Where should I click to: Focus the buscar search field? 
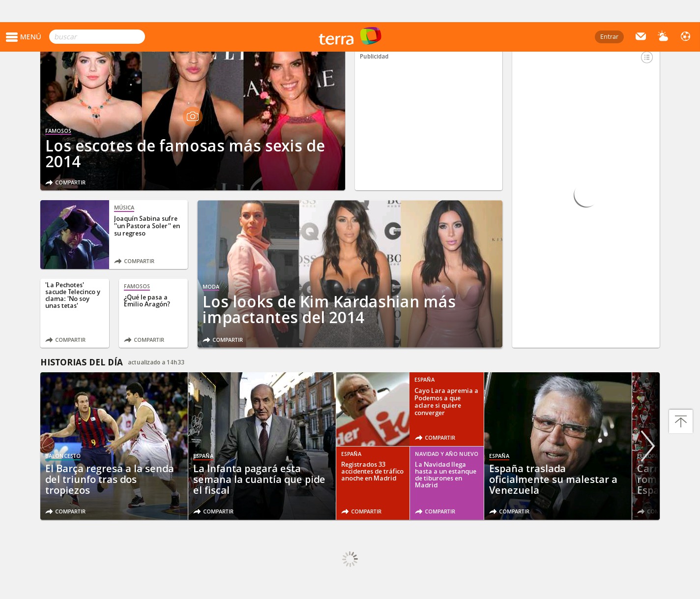tap(97, 37)
